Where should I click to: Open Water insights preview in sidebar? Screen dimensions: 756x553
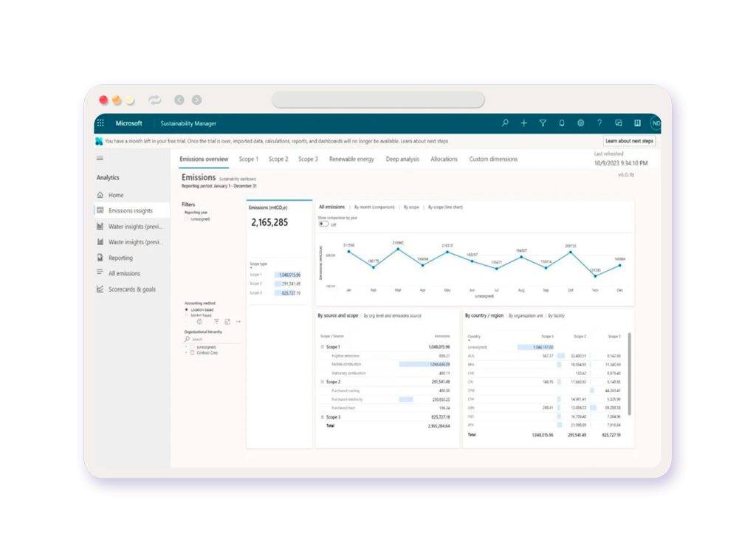(x=130, y=226)
